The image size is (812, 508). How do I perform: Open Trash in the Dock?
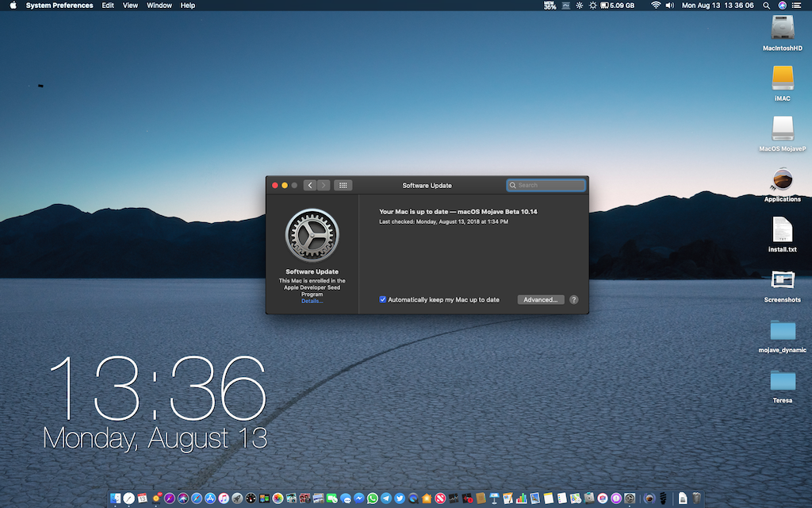[x=696, y=498]
